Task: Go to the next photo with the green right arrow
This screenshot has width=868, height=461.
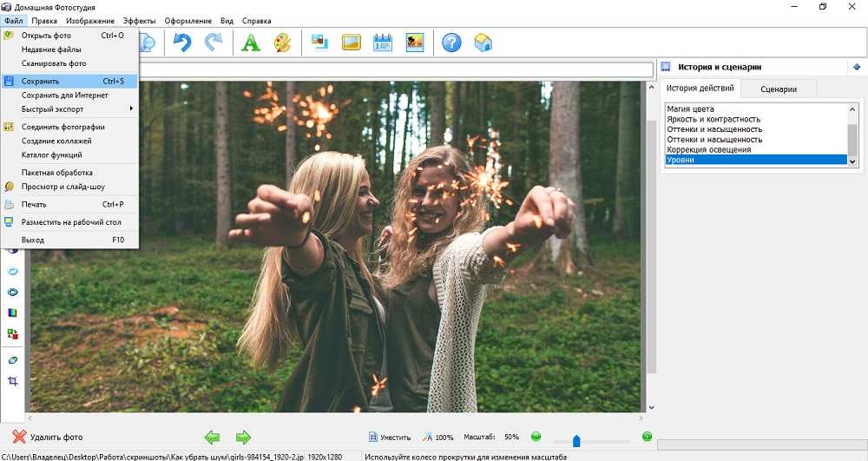Action: (x=243, y=438)
